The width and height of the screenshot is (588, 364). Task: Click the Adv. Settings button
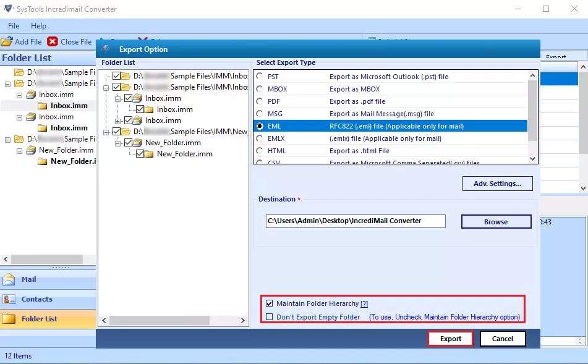497,184
